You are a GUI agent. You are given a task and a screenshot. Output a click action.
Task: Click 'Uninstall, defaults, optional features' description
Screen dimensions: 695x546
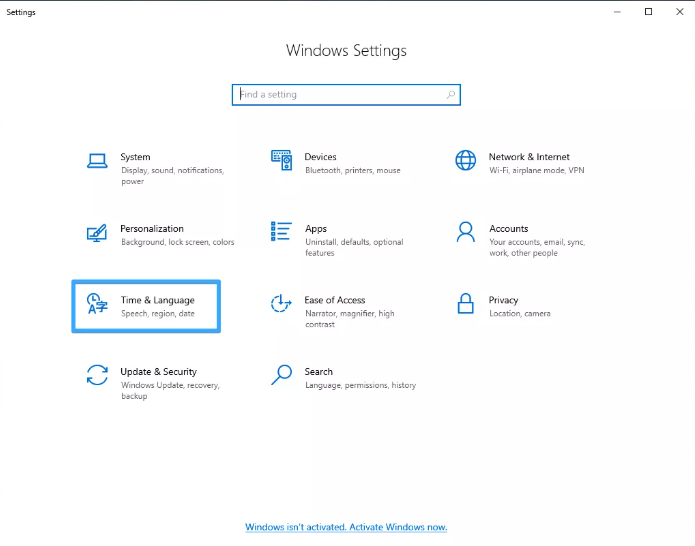point(354,247)
